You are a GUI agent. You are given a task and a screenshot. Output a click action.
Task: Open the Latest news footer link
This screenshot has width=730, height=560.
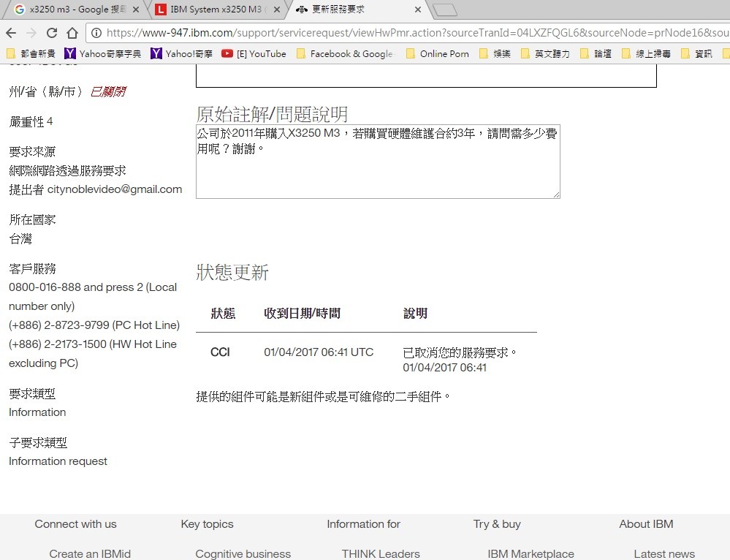pos(664,554)
